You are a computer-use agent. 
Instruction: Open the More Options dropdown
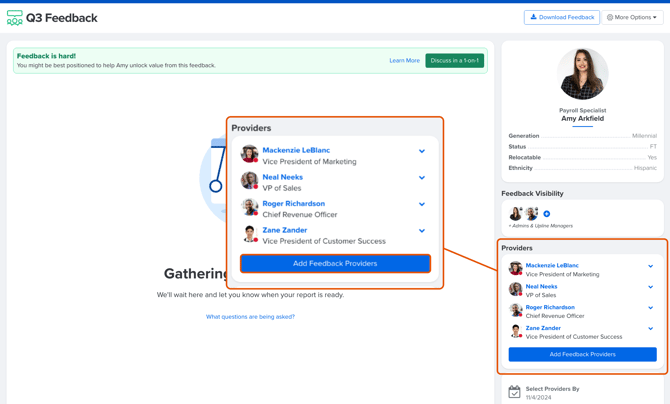[632, 17]
